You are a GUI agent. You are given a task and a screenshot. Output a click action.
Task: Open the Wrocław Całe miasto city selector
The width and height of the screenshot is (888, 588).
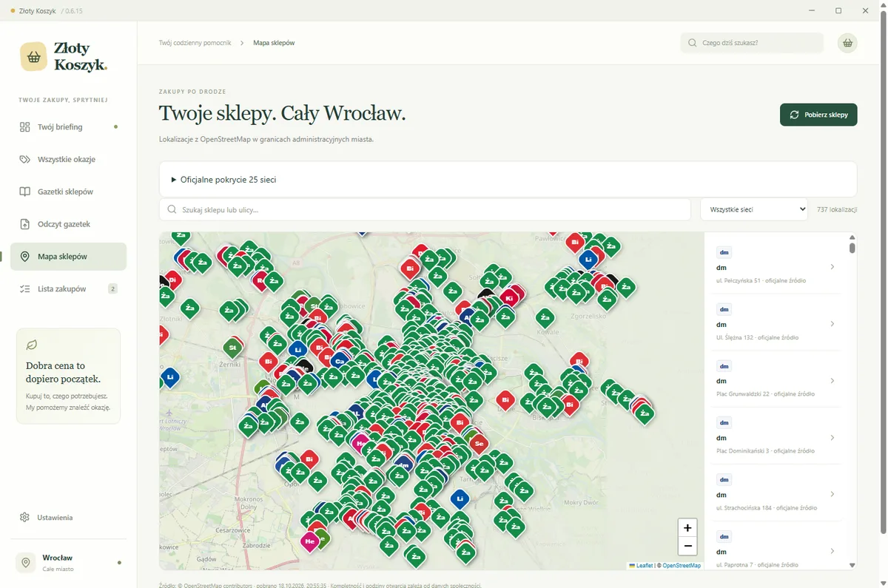click(68, 563)
